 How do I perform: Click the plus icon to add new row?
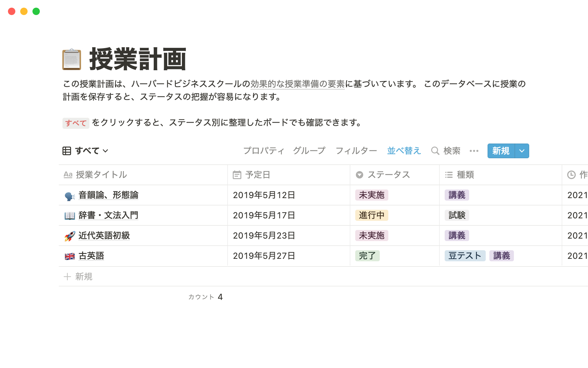coord(67,277)
